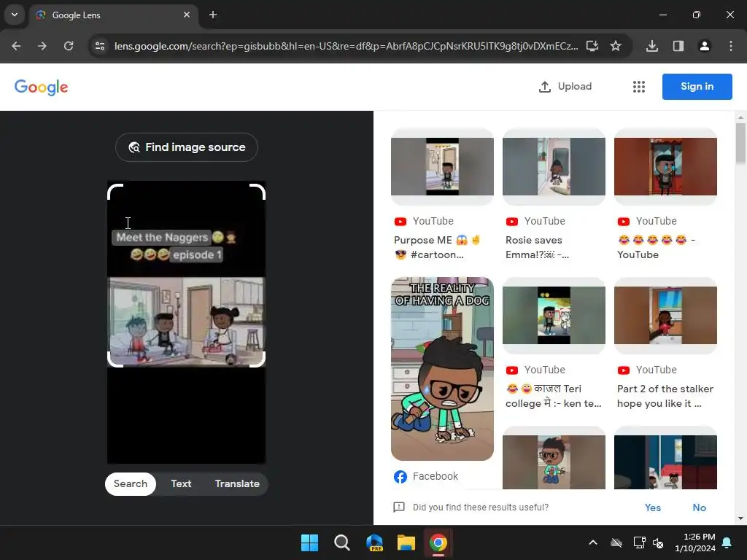Open the Google apps grid
This screenshot has height=560, width=747.
pyautogui.click(x=639, y=87)
